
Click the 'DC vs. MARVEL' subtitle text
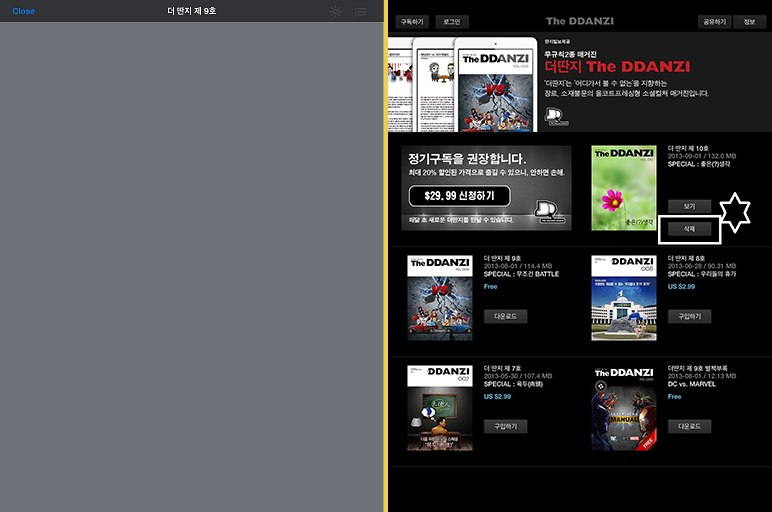[692, 384]
